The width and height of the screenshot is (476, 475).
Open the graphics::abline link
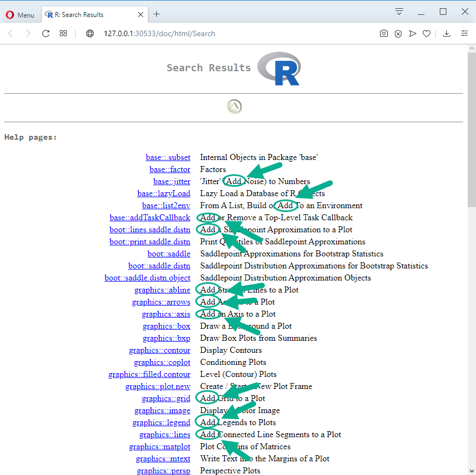162,290
